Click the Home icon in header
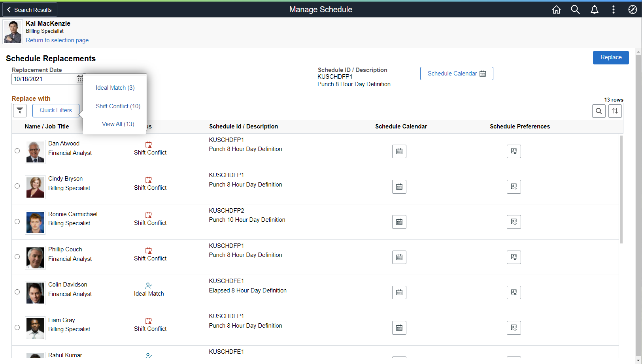This screenshot has width=642, height=364. (x=556, y=9)
